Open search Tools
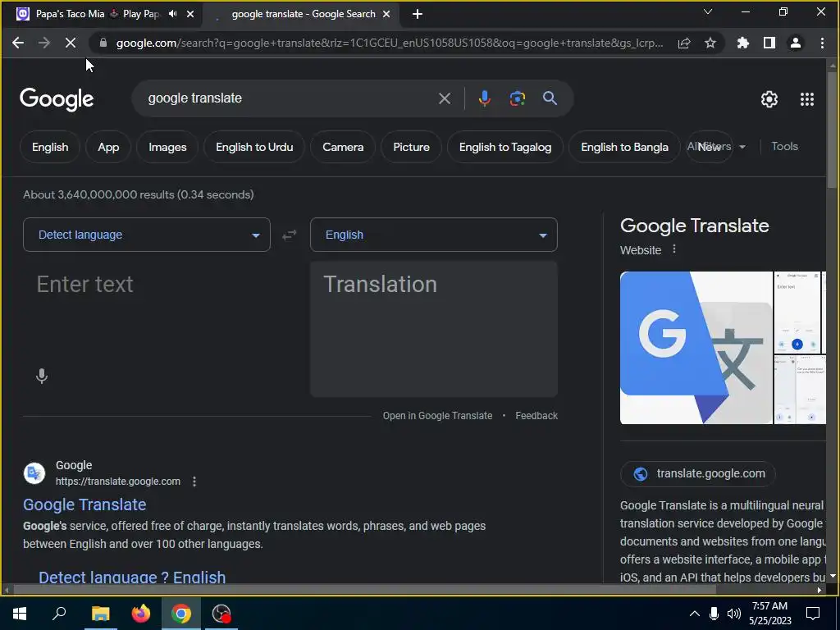The width and height of the screenshot is (840, 630). pyautogui.click(x=784, y=146)
